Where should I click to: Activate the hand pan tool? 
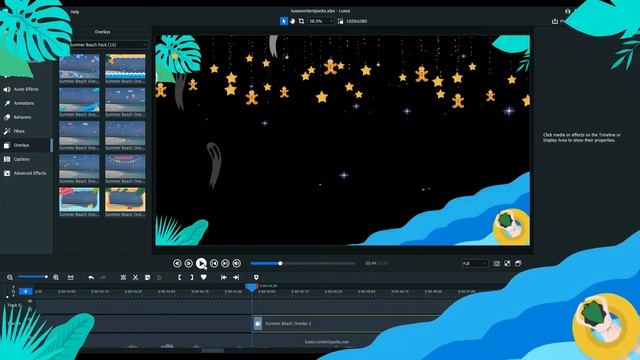tap(293, 21)
